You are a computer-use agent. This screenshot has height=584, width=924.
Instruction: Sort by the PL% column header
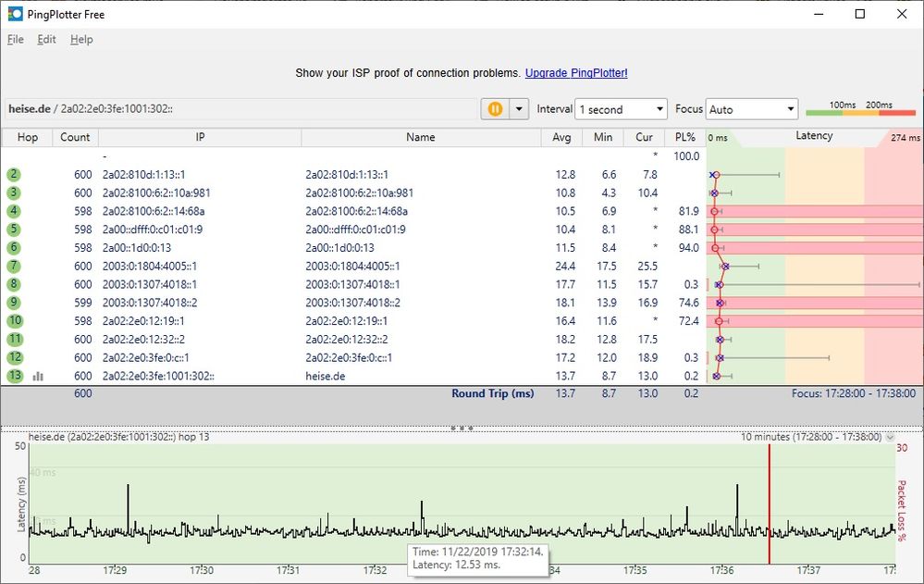(684, 137)
